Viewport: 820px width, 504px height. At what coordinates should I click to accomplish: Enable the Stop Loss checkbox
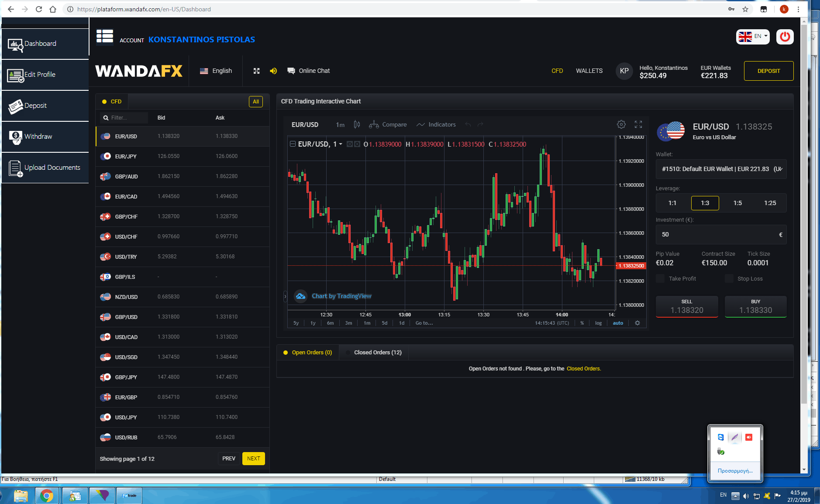729,278
